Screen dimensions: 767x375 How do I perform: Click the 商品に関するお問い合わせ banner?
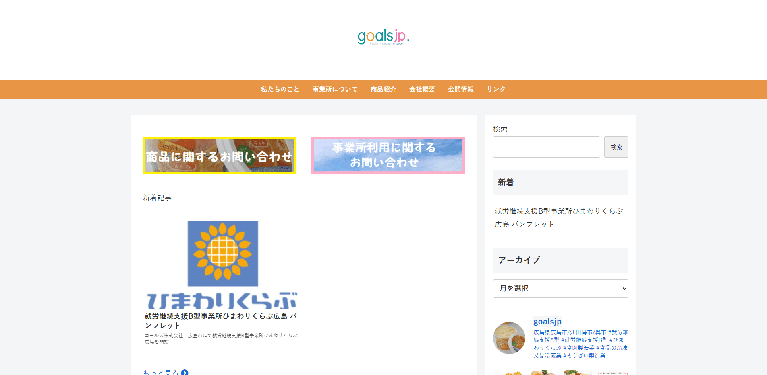point(219,155)
